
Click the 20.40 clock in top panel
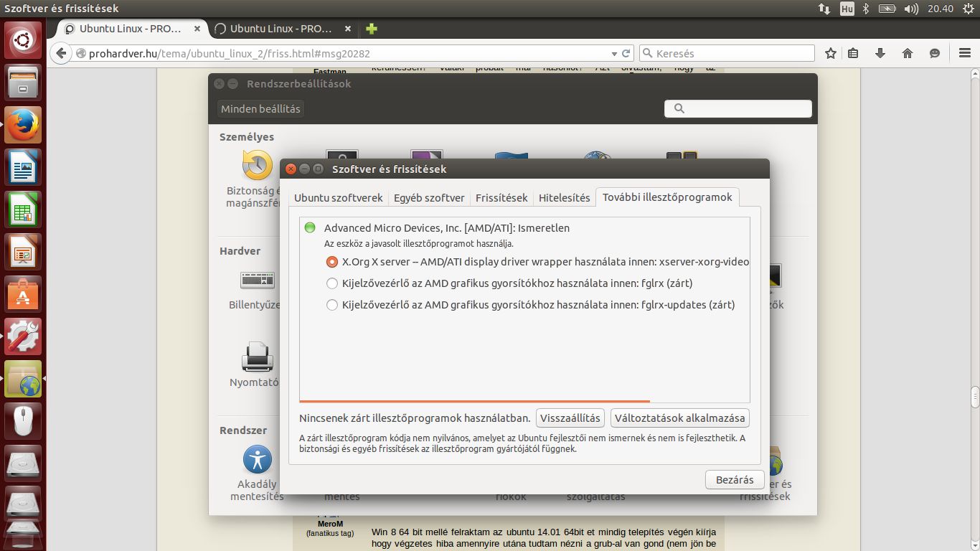coord(940,9)
